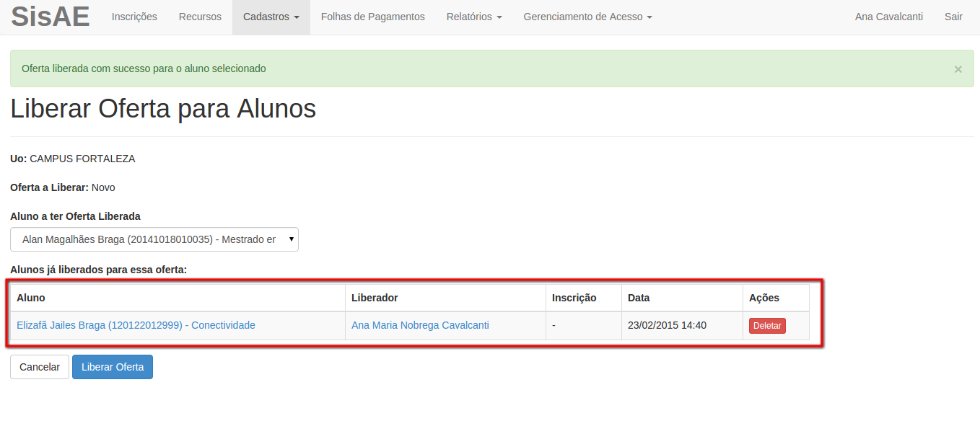Click the Liberar Oferta button

pos(113,367)
